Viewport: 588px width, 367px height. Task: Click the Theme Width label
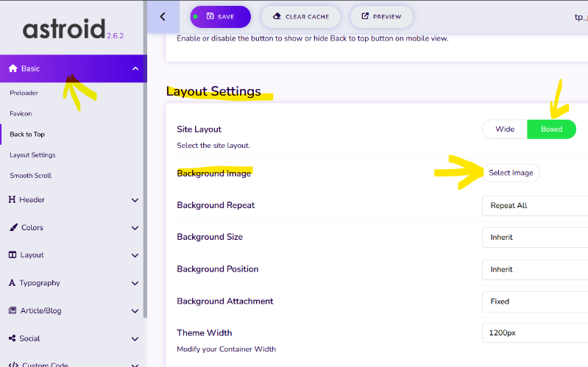205,333
